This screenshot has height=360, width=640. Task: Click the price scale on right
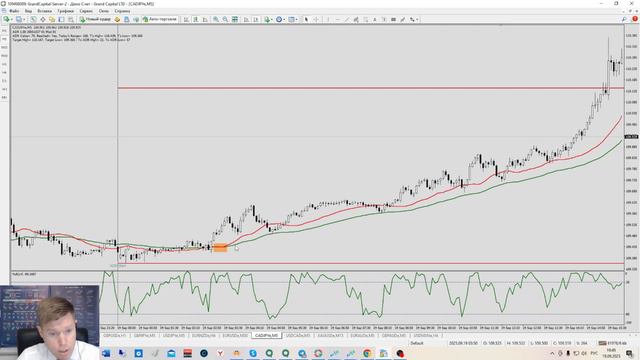pyautogui.click(x=631, y=147)
